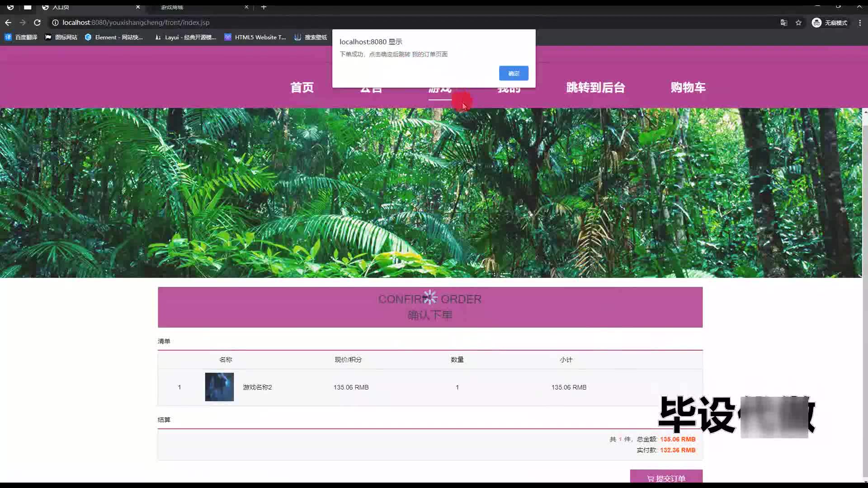The height and width of the screenshot is (488, 868).
Task: Click the site info icon in address bar
Action: (55, 23)
